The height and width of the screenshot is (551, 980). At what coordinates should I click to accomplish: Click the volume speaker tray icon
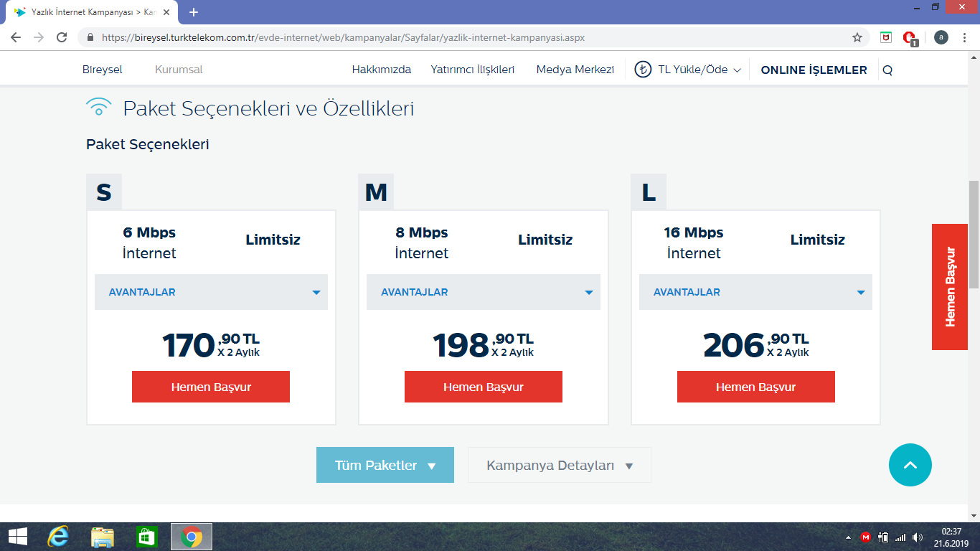point(918,537)
